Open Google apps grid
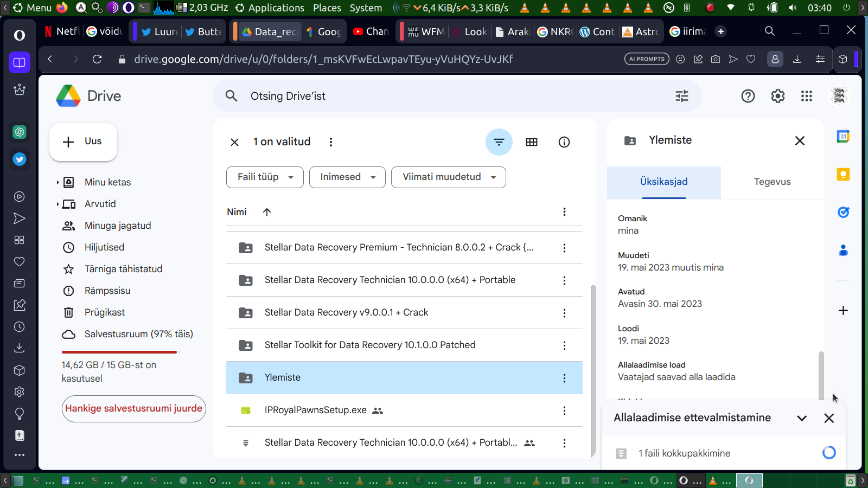The width and height of the screenshot is (868, 488). click(x=807, y=96)
